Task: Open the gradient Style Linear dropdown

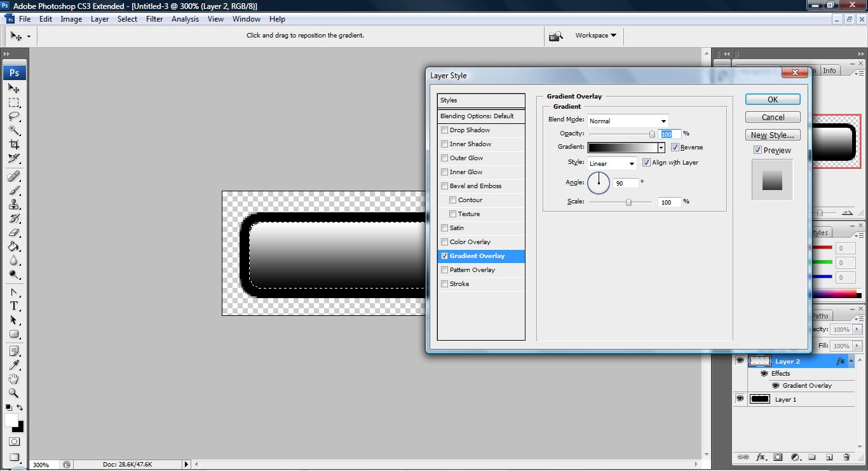Action: coord(612,163)
